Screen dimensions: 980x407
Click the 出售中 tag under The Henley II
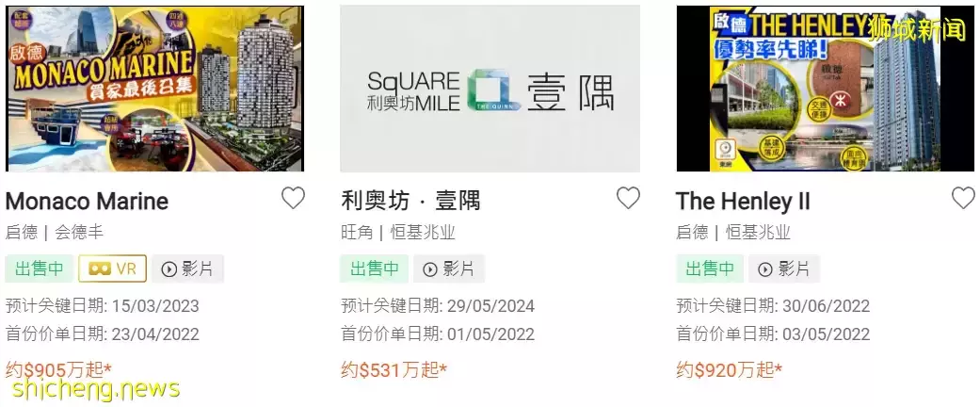[710, 269]
